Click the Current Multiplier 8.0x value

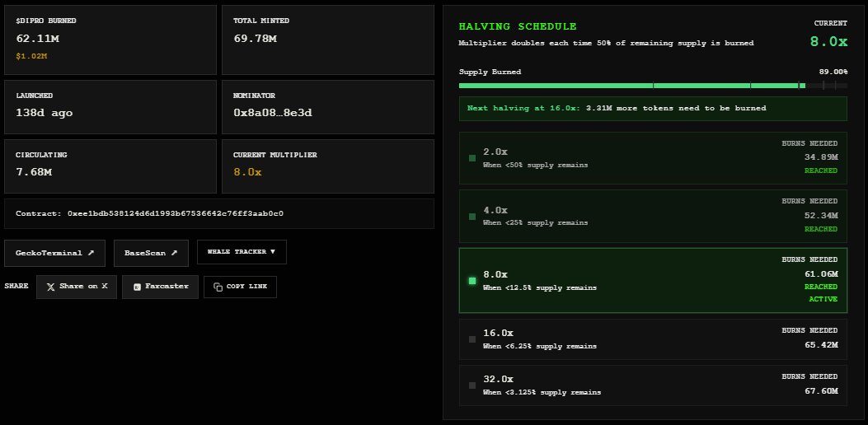(247, 172)
